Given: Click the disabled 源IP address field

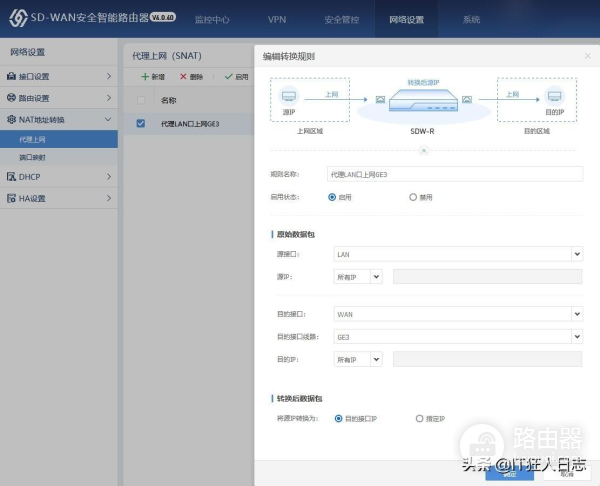Looking at the screenshot, I should pyautogui.click(x=488, y=277).
